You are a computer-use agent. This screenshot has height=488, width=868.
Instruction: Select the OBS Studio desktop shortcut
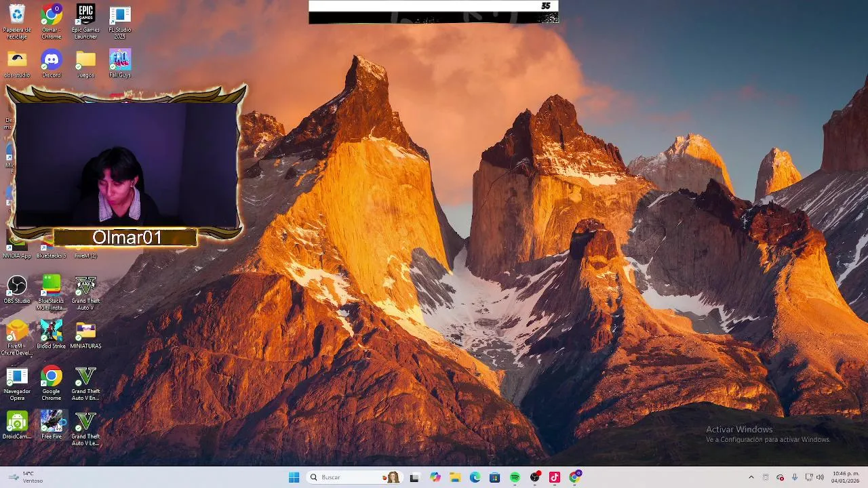17,289
